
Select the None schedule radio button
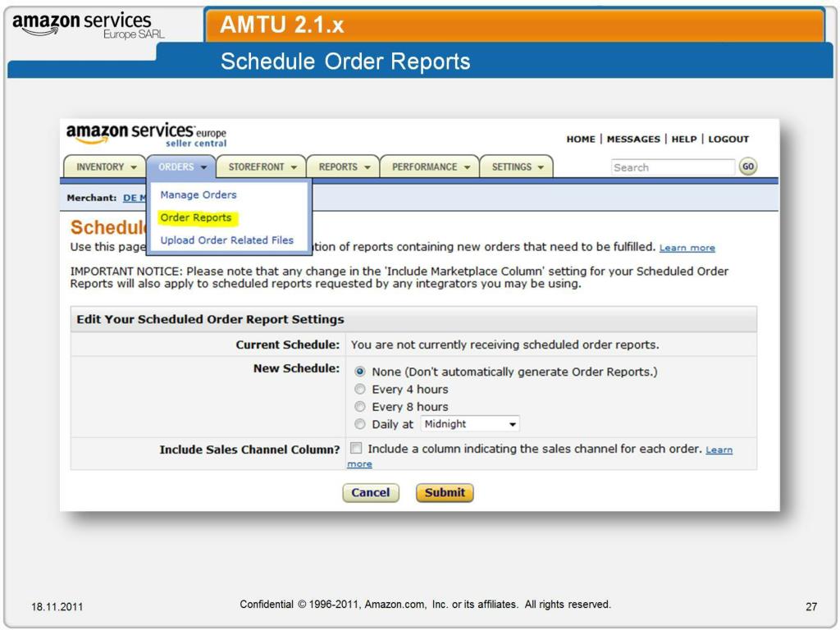click(x=360, y=372)
